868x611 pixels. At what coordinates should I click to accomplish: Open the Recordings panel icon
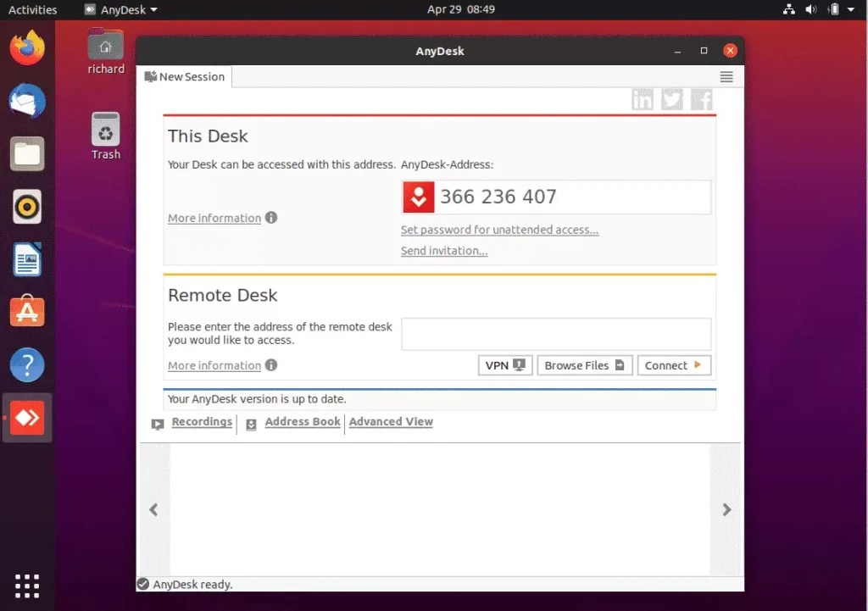(x=157, y=422)
